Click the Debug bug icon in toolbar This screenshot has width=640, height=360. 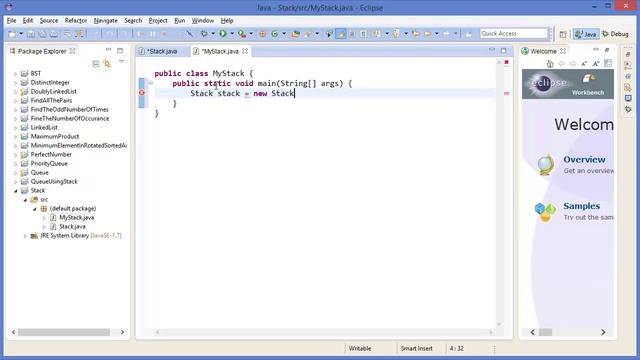tap(204, 34)
